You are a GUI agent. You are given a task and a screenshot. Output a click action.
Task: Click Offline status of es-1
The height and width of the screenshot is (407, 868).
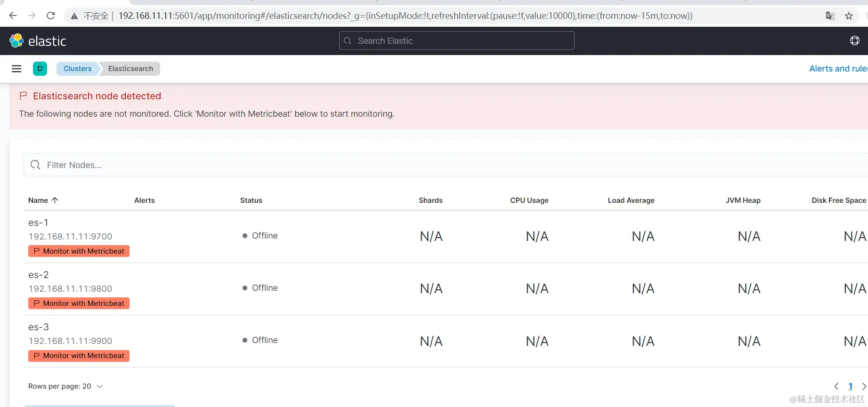point(260,236)
